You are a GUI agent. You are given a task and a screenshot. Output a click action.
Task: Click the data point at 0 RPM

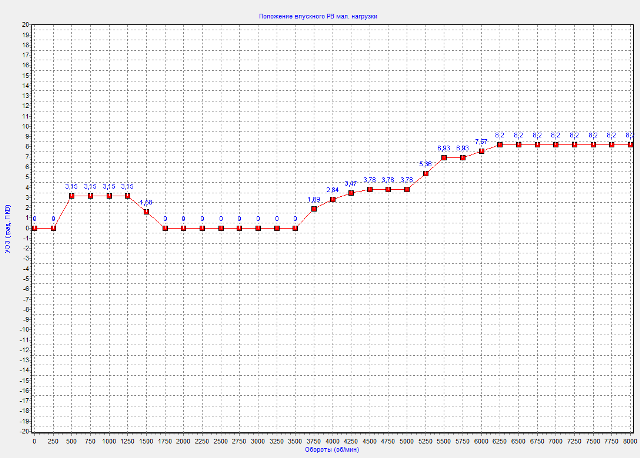click(35, 228)
